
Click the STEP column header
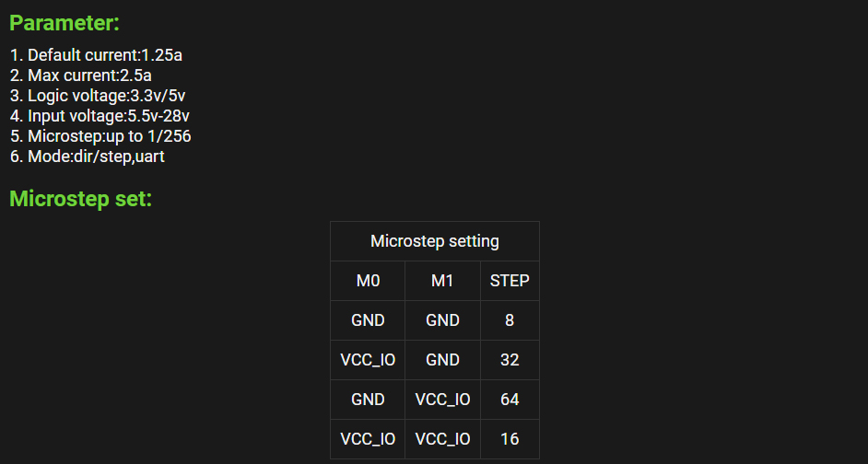click(x=510, y=281)
